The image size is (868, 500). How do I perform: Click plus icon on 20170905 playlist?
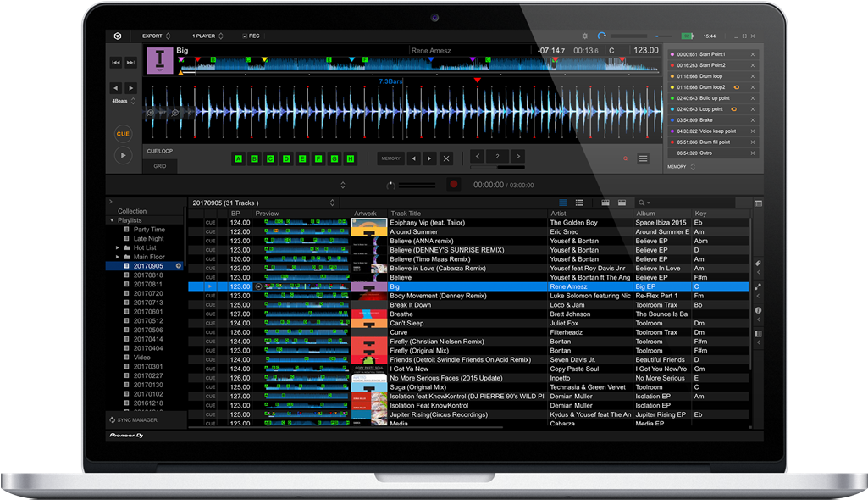pyautogui.click(x=179, y=266)
